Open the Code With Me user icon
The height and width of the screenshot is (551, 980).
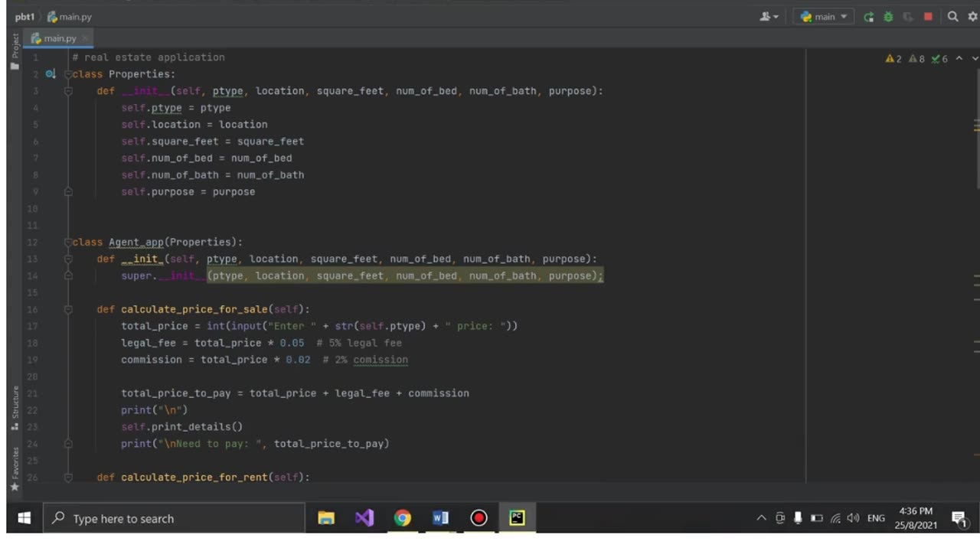point(769,16)
